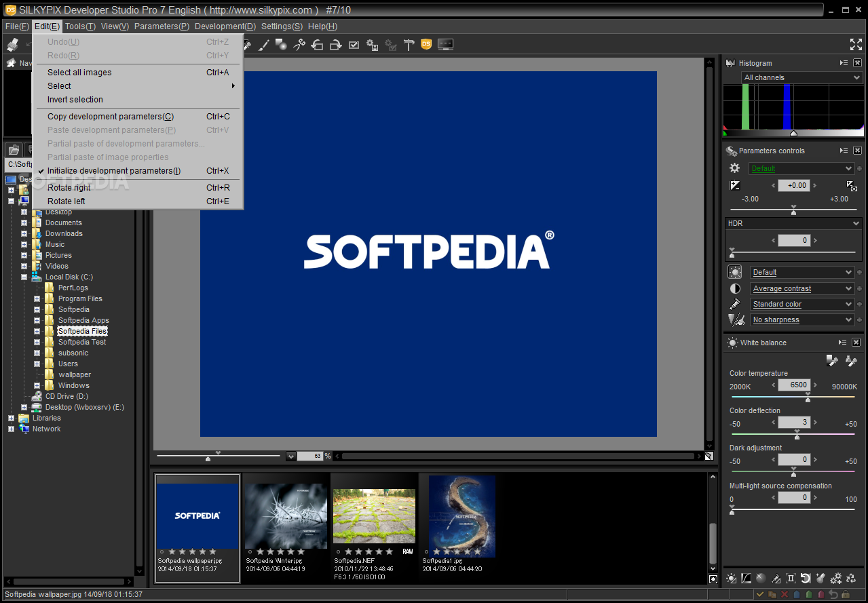Click the monitor display toolbar icon
Screen dimensions: 868x603
tap(445, 45)
